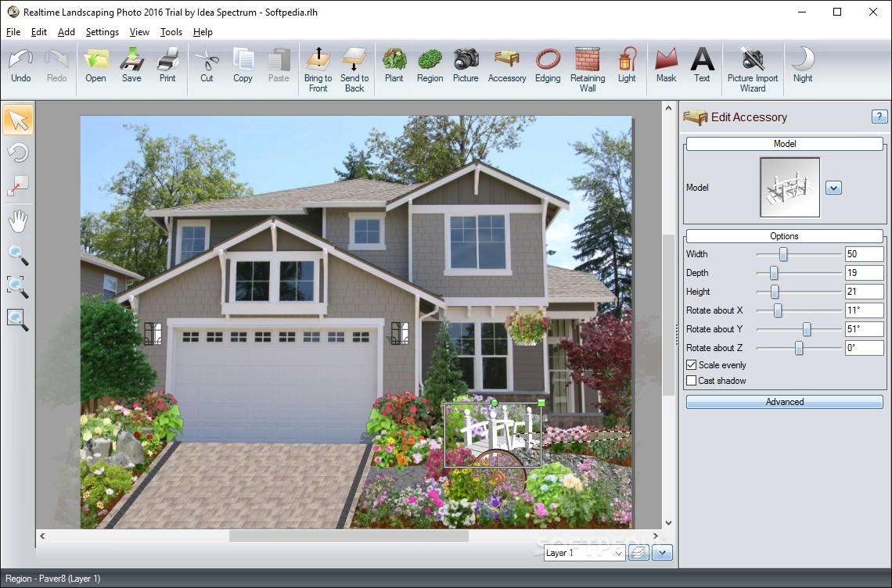Select the Text tool
This screenshot has height=588, width=892.
702,66
